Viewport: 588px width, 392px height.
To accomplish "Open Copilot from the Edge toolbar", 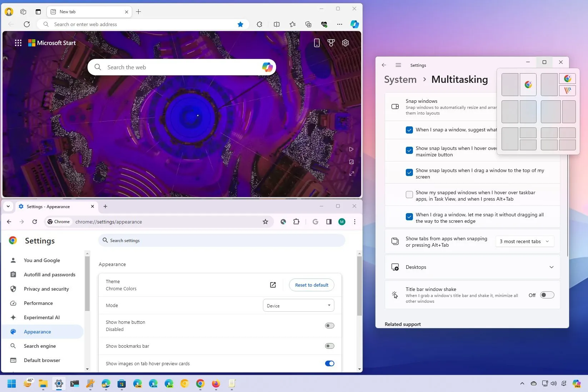I will pos(354,24).
